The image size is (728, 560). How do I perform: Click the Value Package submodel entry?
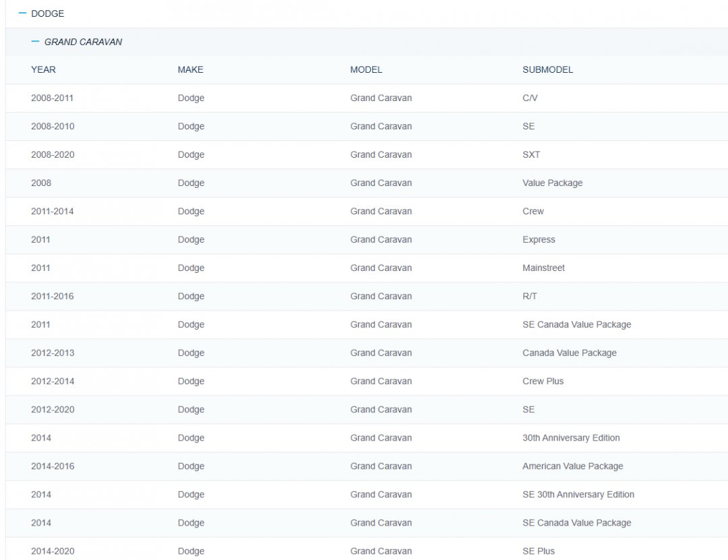point(552,183)
